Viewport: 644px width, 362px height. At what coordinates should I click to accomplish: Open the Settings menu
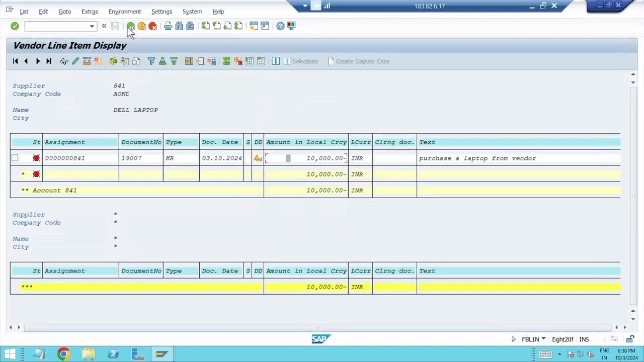(162, 12)
